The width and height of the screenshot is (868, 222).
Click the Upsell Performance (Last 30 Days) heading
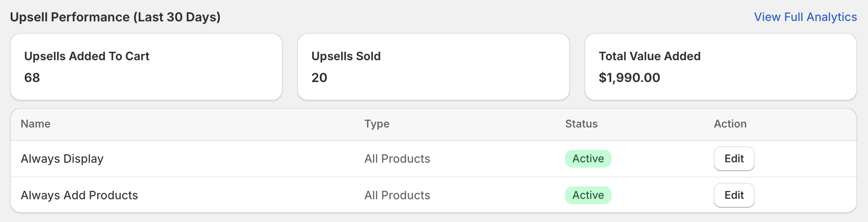click(x=115, y=17)
